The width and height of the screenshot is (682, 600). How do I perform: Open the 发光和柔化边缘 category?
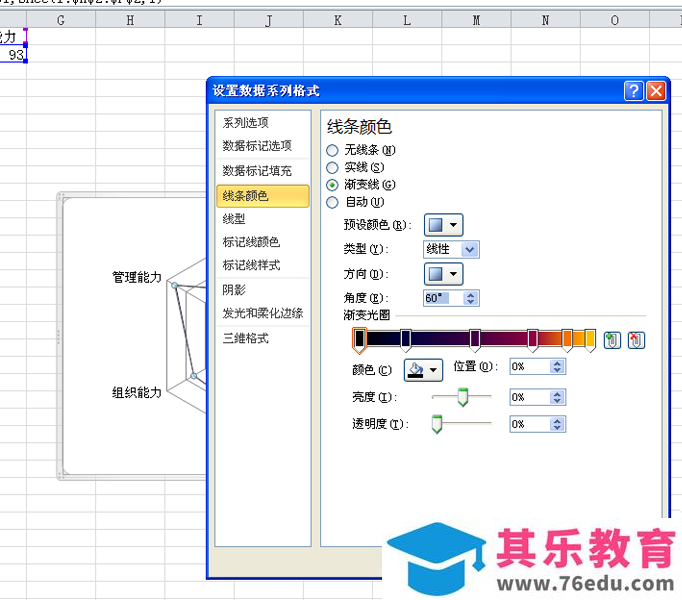point(263,313)
